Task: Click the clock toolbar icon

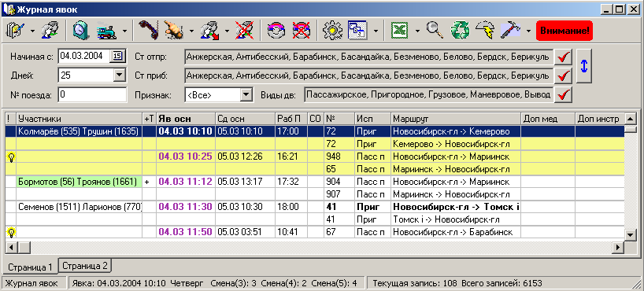Action: (x=81, y=31)
